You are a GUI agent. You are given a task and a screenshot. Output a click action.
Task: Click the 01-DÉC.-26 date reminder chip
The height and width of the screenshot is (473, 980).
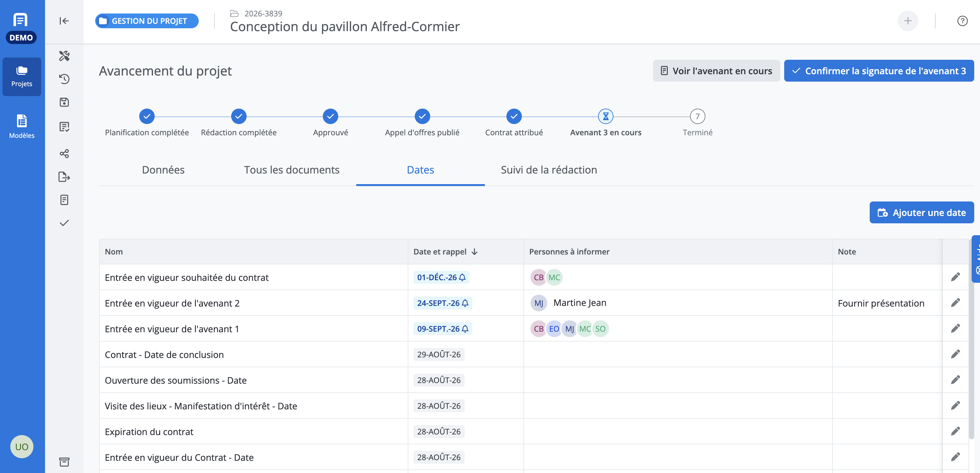(x=441, y=278)
